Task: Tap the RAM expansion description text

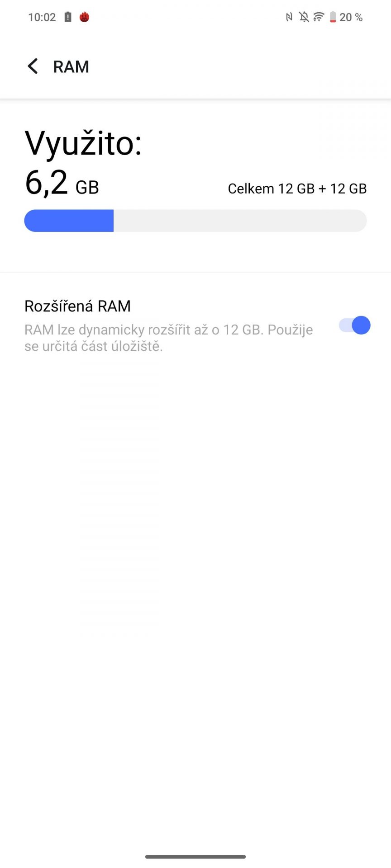Action: (168, 338)
